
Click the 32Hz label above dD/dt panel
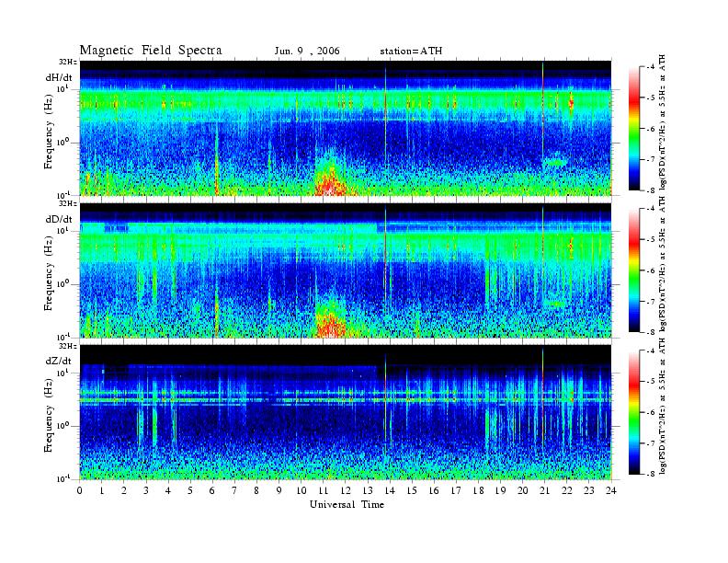click(68, 203)
